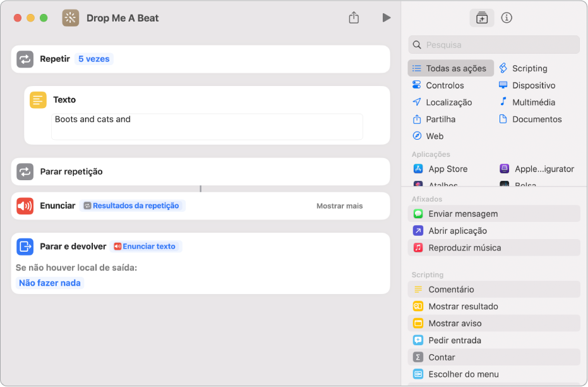Select the Web category
The image size is (588, 387).
(x=428, y=136)
